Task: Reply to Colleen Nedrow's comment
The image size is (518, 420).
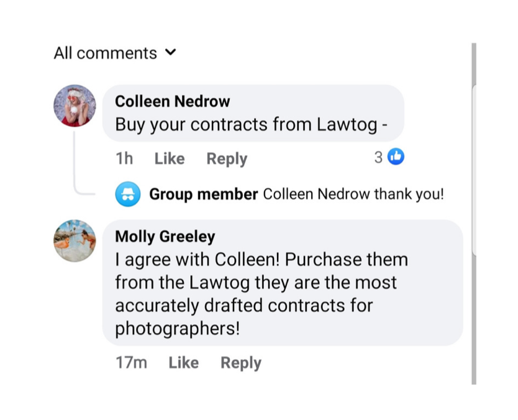Action: point(227,159)
